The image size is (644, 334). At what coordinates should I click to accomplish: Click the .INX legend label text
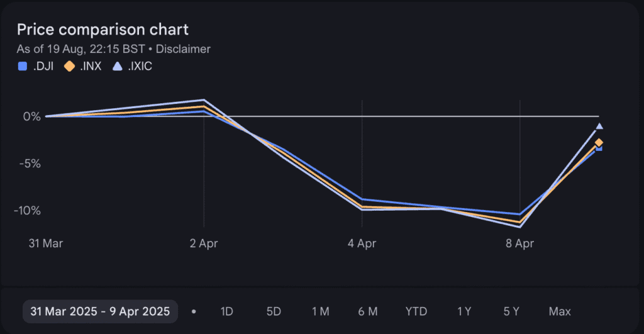tap(91, 65)
